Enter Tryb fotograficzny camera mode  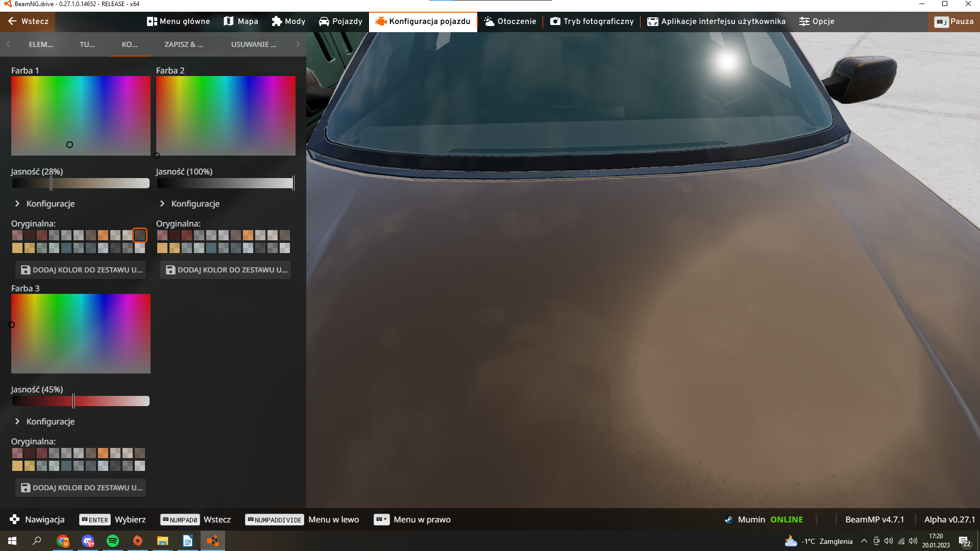[x=592, y=21]
